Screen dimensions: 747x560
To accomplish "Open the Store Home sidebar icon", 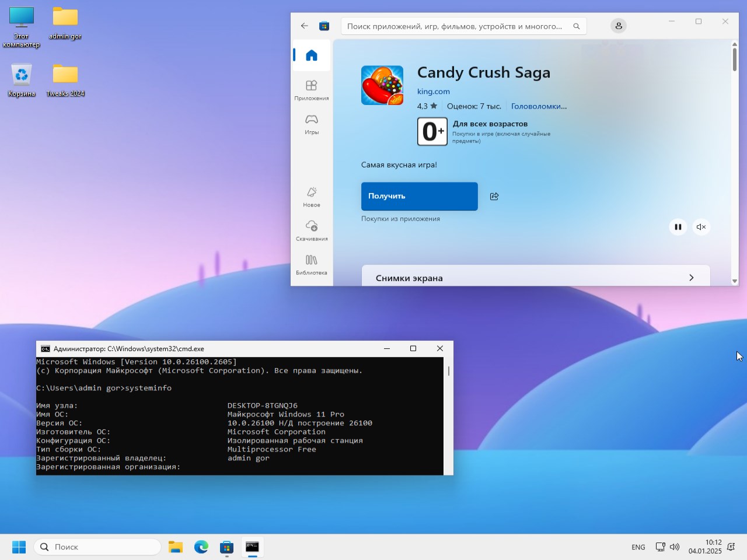I will (312, 55).
